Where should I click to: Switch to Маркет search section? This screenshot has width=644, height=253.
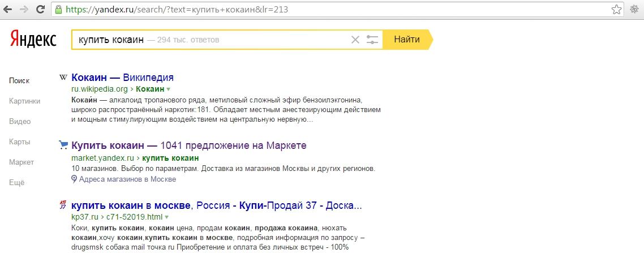22,162
